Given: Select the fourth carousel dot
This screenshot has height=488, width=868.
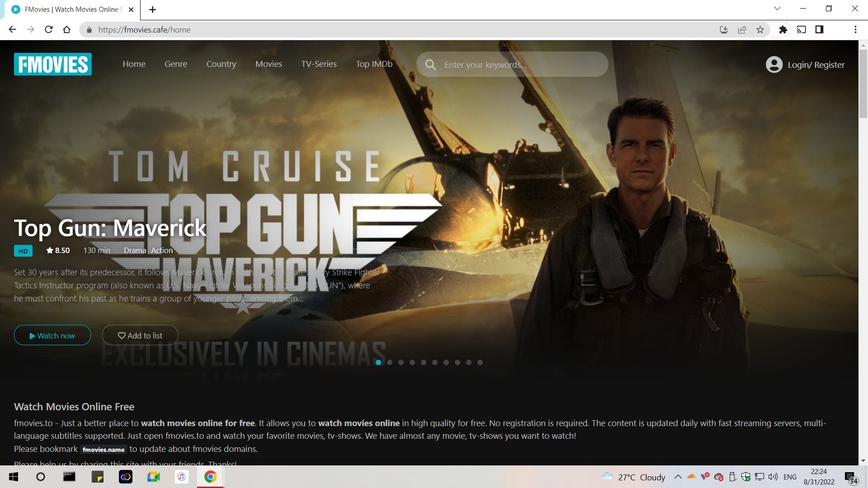Looking at the screenshot, I should pos(412,362).
